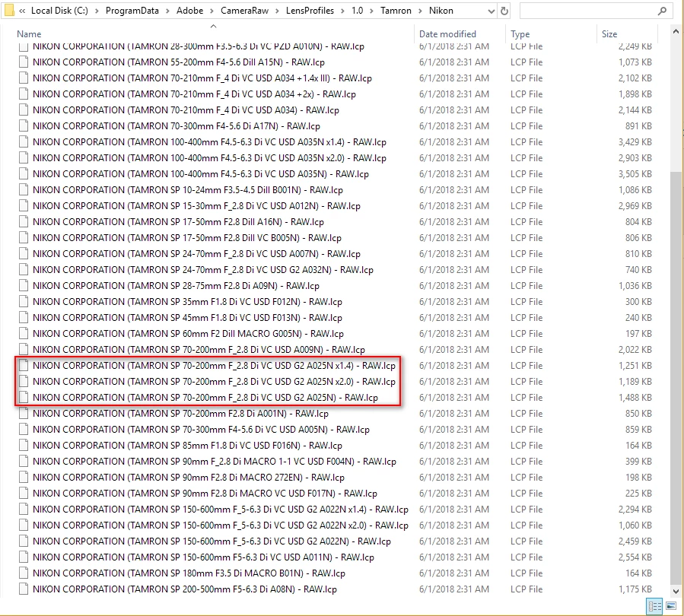
Task: Click the scrollbar down arrow
Action: coord(676,592)
